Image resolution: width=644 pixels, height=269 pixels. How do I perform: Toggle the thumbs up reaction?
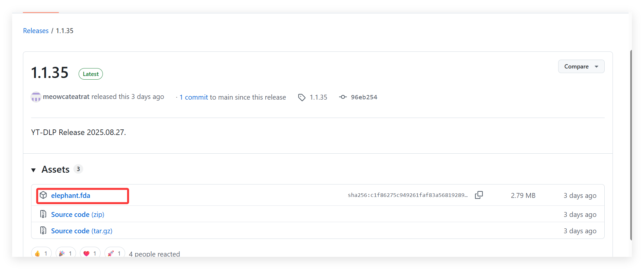[x=41, y=253]
